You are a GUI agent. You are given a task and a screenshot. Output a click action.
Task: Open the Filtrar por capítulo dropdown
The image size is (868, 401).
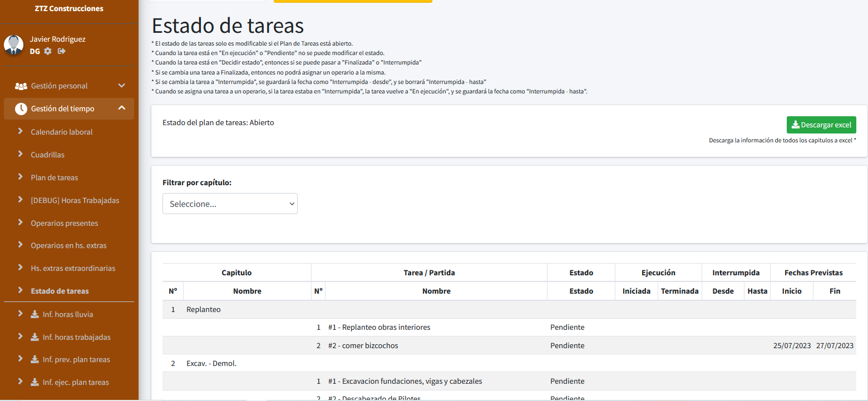tap(230, 204)
